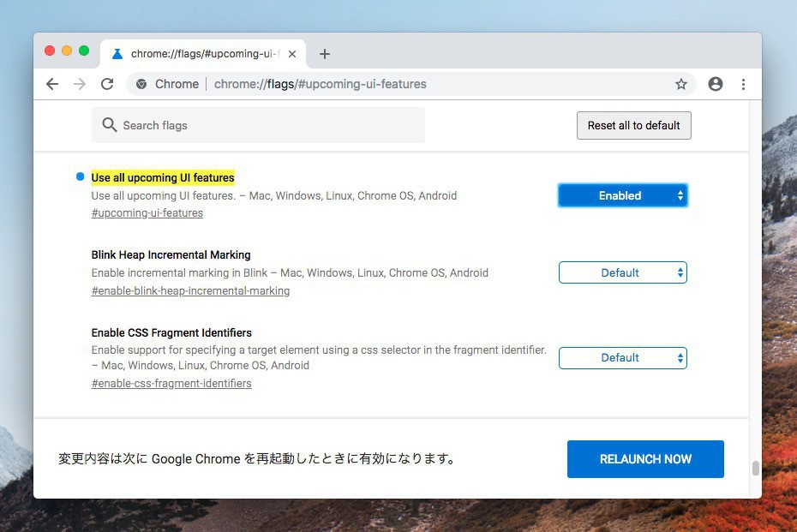Click the 'Chrome' label in address bar
The width and height of the screenshot is (797, 532).
(177, 84)
